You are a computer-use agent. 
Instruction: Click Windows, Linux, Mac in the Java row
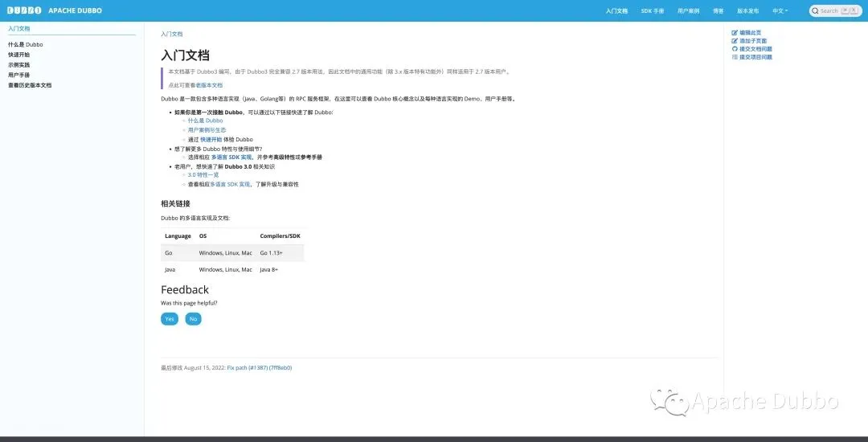coord(225,270)
